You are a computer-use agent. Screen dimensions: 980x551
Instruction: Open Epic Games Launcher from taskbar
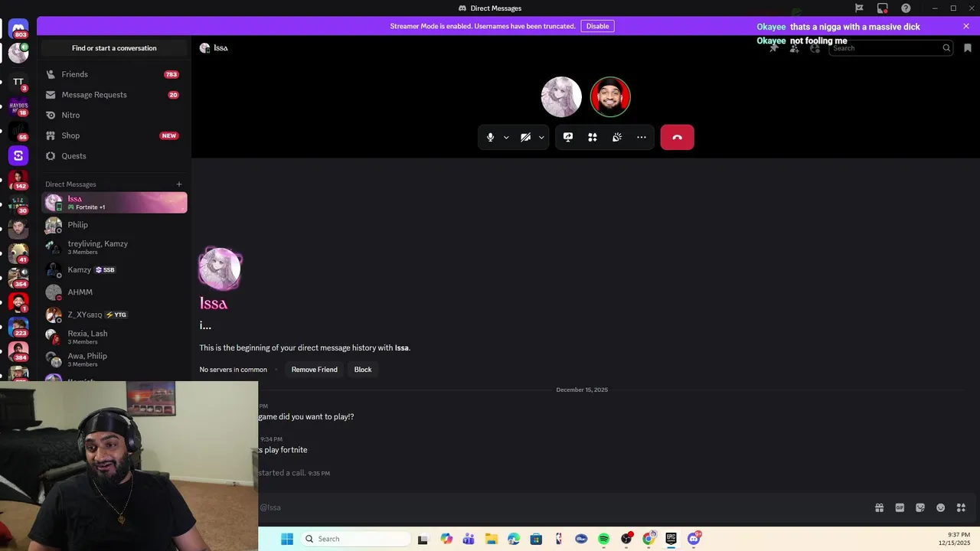[x=671, y=539]
